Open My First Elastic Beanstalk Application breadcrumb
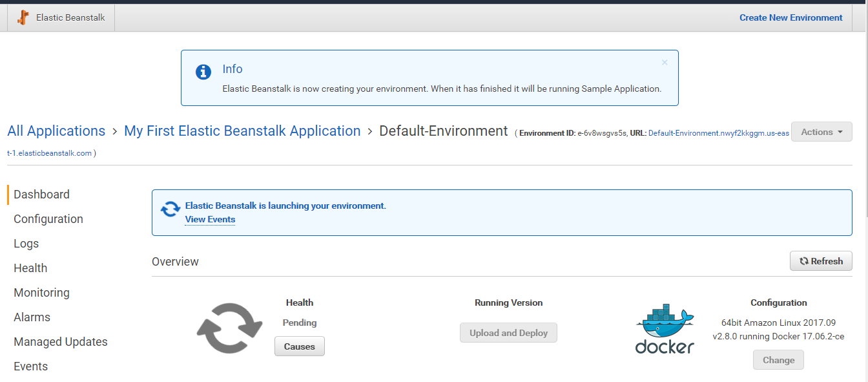 tap(242, 131)
